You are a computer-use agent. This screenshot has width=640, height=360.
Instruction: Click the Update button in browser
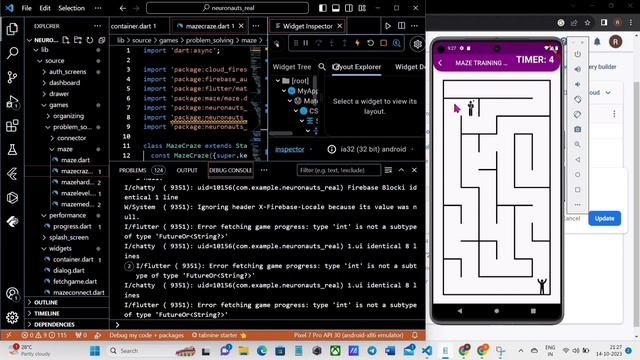pos(604,218)
